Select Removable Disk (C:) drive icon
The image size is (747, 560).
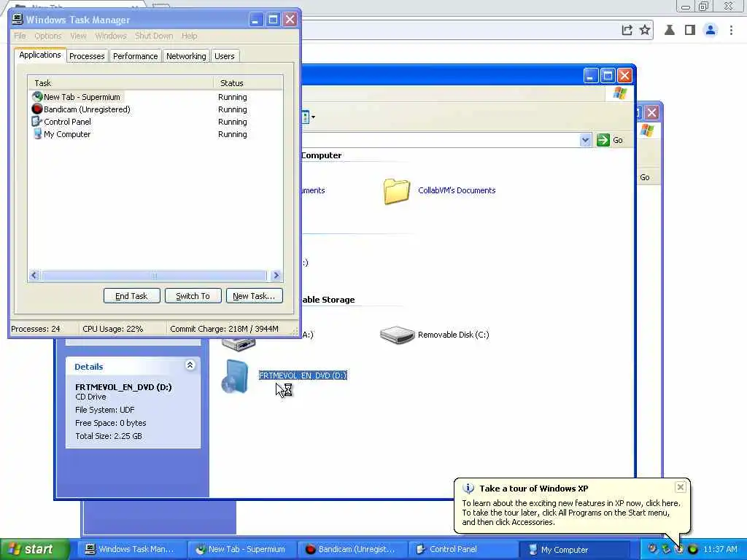tap(397, 335)
